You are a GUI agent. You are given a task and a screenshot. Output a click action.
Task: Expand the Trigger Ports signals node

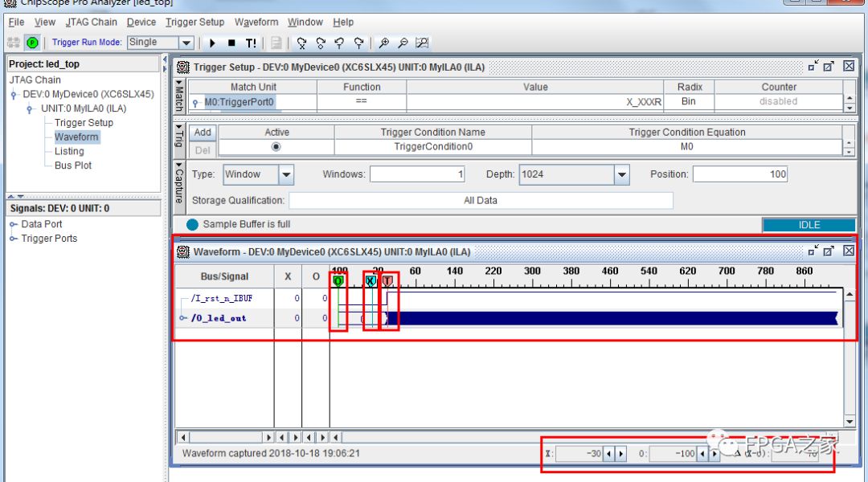[x=14, y=239]
